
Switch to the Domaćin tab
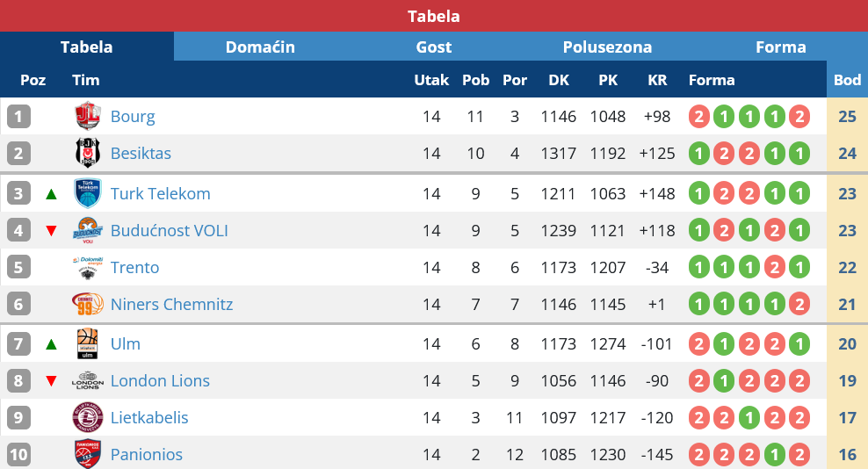(x=260, y=47)
